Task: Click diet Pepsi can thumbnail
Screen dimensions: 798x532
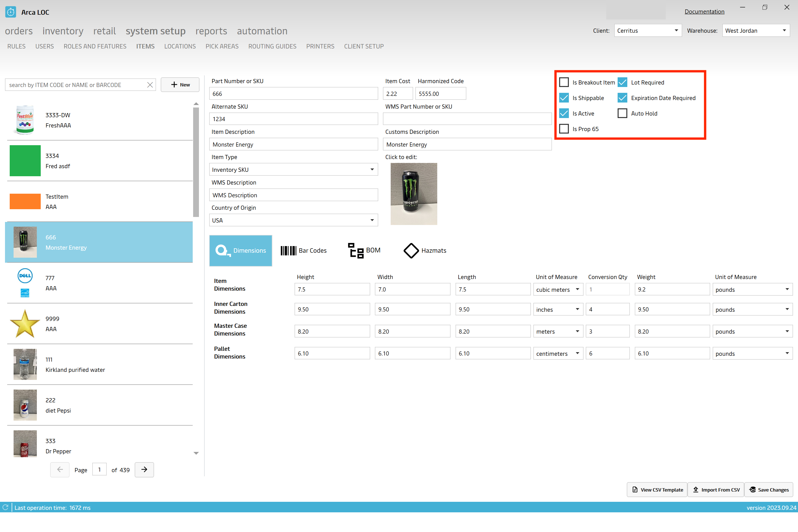Action: point(25,405)
